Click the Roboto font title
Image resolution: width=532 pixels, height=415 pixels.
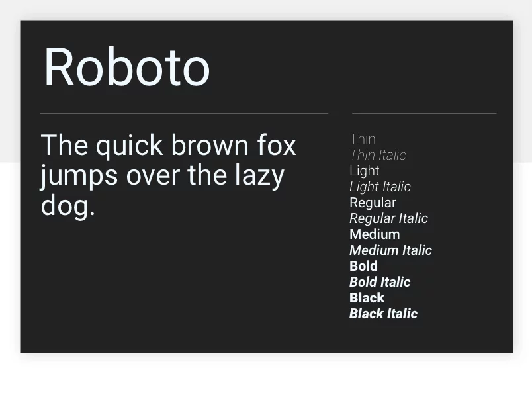[127, 68]
